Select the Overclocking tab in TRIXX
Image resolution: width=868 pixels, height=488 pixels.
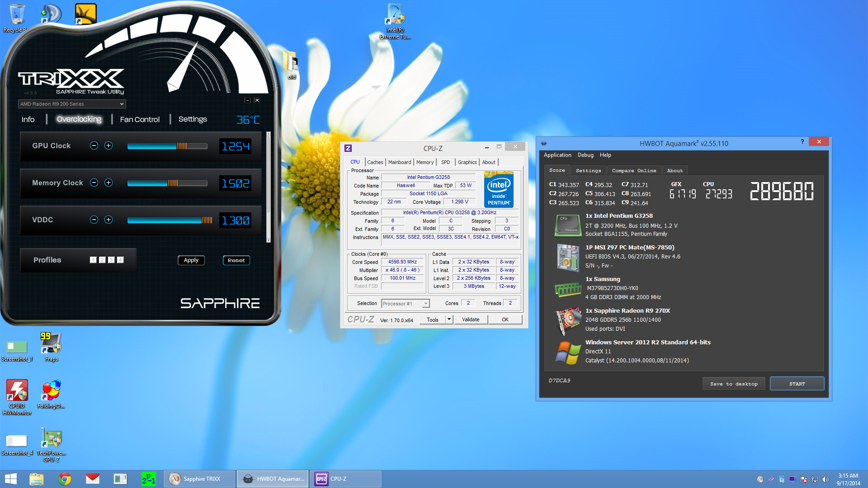[79, 119]
